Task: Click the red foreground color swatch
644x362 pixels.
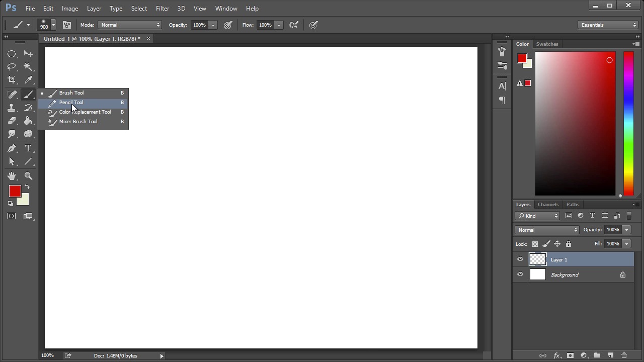Action: 15,191
